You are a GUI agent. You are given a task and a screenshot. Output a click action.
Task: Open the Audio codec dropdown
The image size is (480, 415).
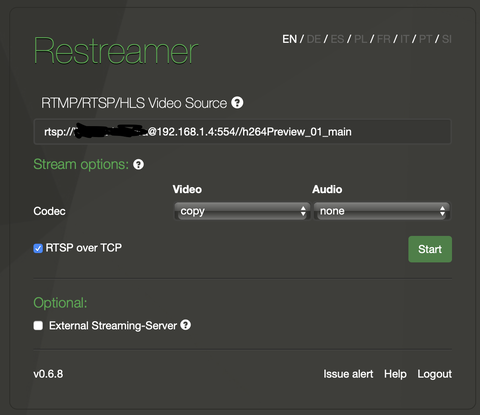pyautogui.click(x=382, y=211)
